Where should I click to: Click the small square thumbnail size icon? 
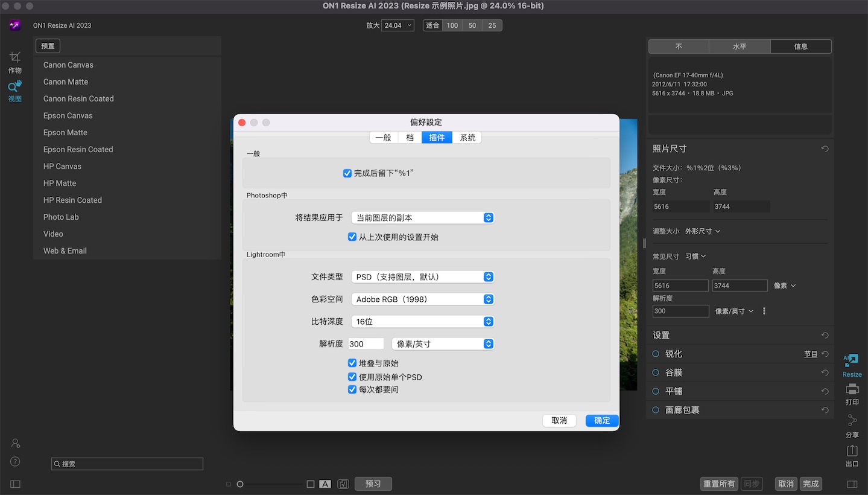tap(229, 484)
